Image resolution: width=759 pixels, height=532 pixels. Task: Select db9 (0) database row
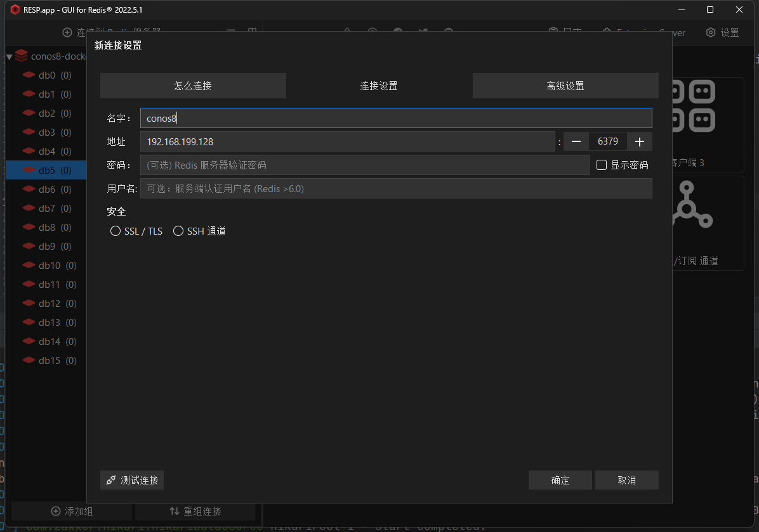coord(46,246)
